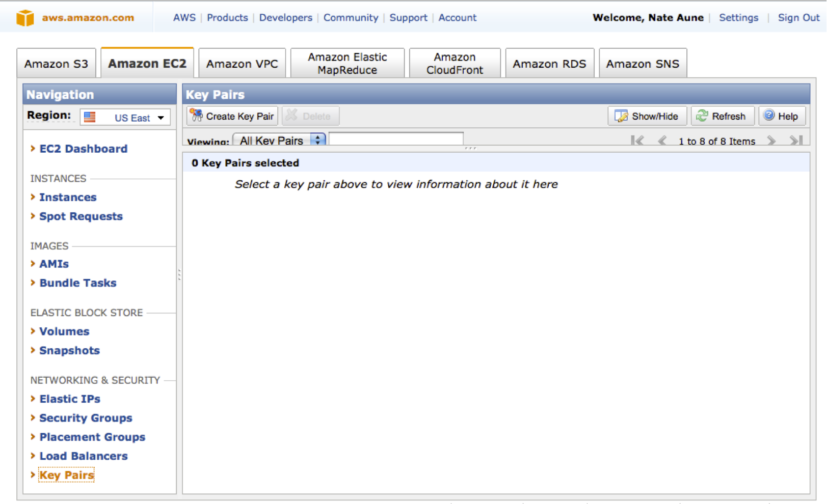Go to previous page arrow
This screenshot has height=504, width=827.
tap(662, 141)
